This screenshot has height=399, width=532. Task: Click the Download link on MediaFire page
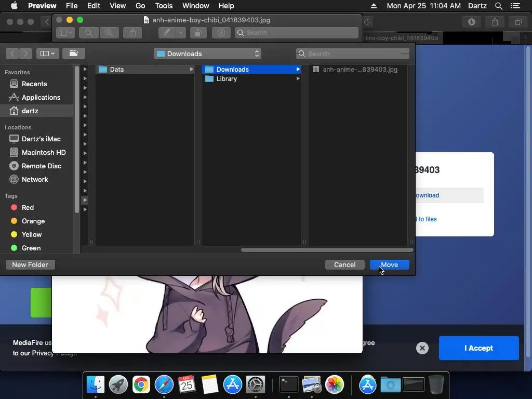[427, 195]
